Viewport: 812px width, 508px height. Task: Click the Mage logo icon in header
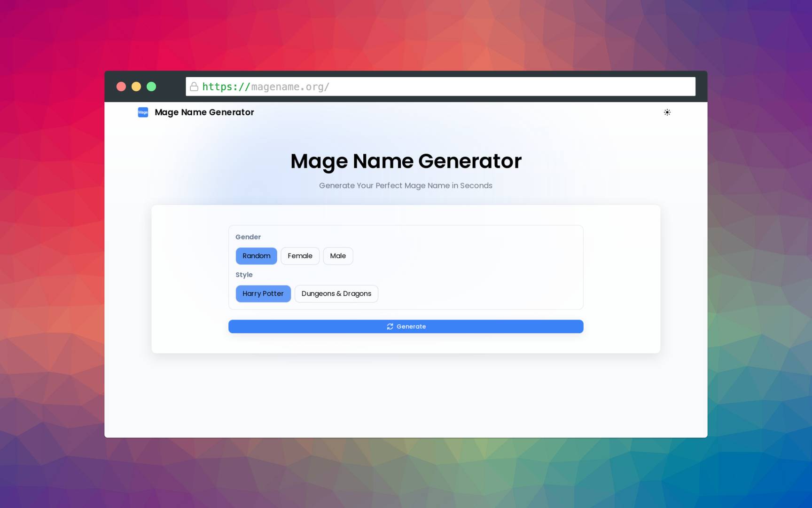coord(143,112)
